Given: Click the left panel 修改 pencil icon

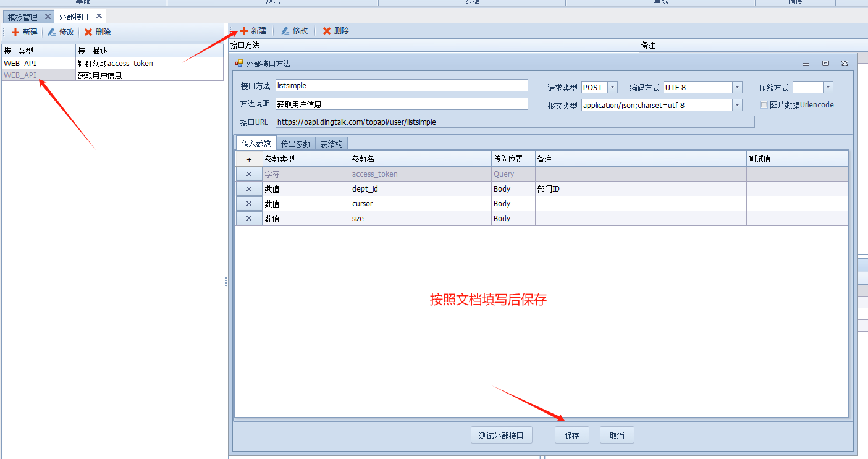Looking at the screenshot, I should 52,32.
